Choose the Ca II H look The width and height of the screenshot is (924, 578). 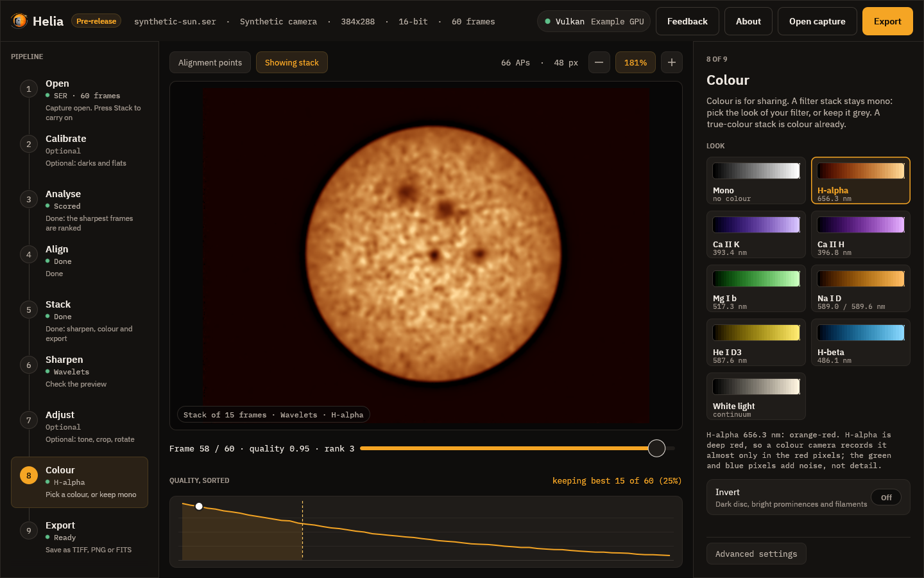pos(860,234)
